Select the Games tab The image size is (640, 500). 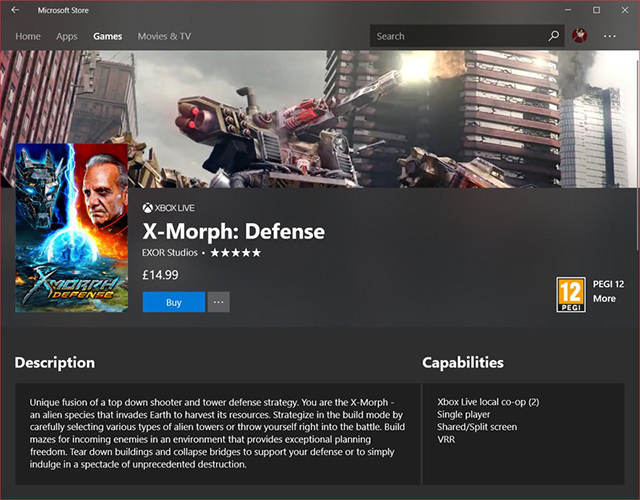(107, 36)
